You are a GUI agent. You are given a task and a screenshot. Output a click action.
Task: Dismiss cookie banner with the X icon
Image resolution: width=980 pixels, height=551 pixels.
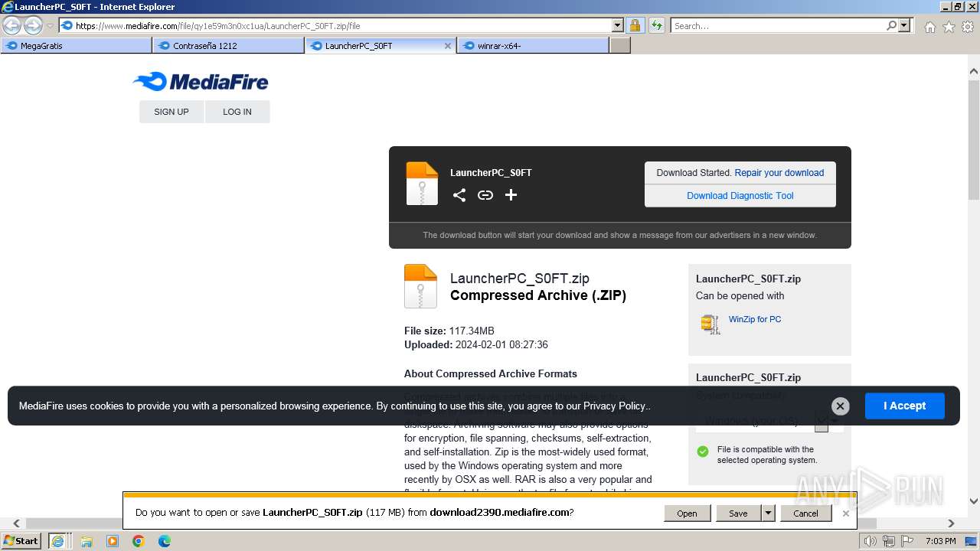(x=840, y=406)
